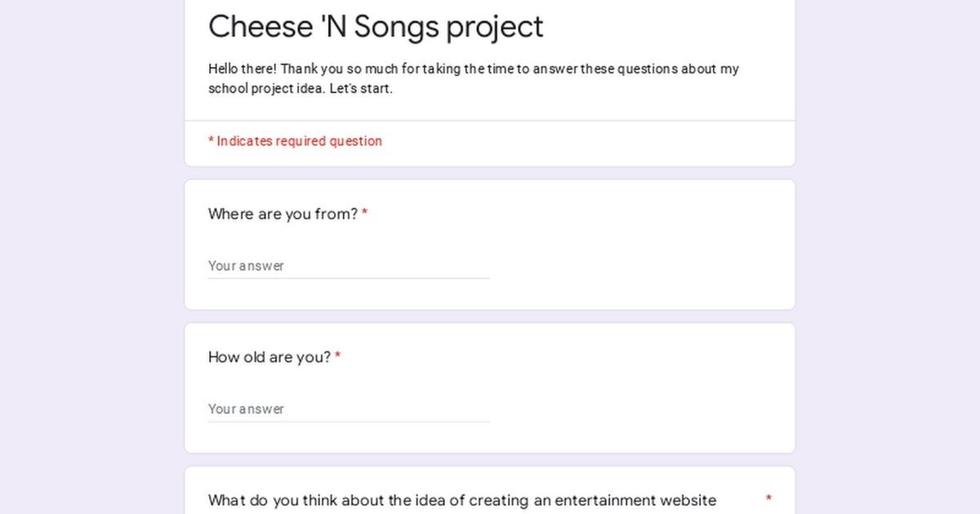Focus the 'How old are you?' answer field
Viewport: 980px width, 514px height.
point(349,409)
